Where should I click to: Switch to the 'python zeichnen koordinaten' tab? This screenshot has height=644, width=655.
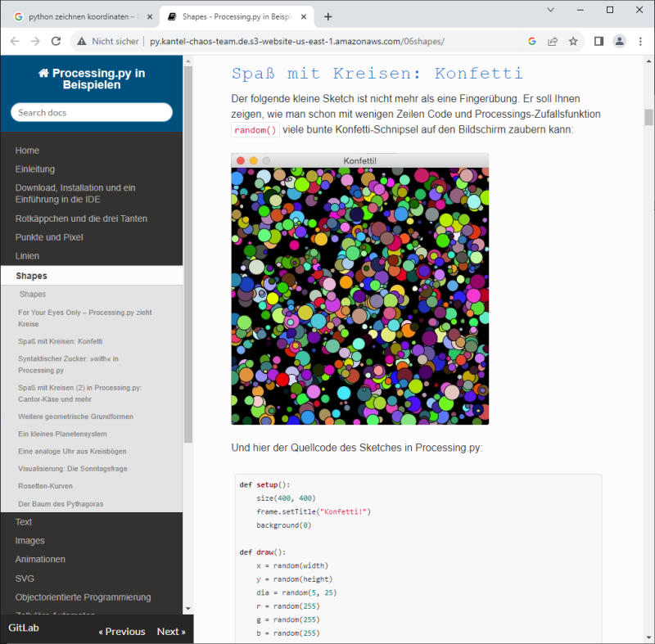(78, 16)
